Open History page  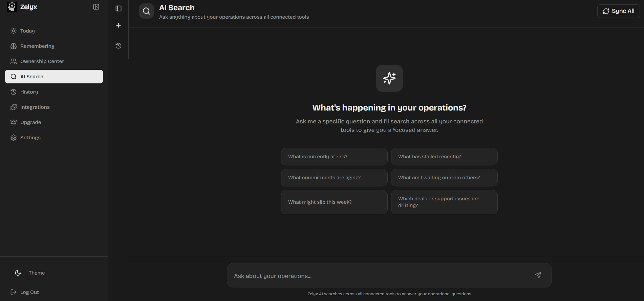[54, 92]
